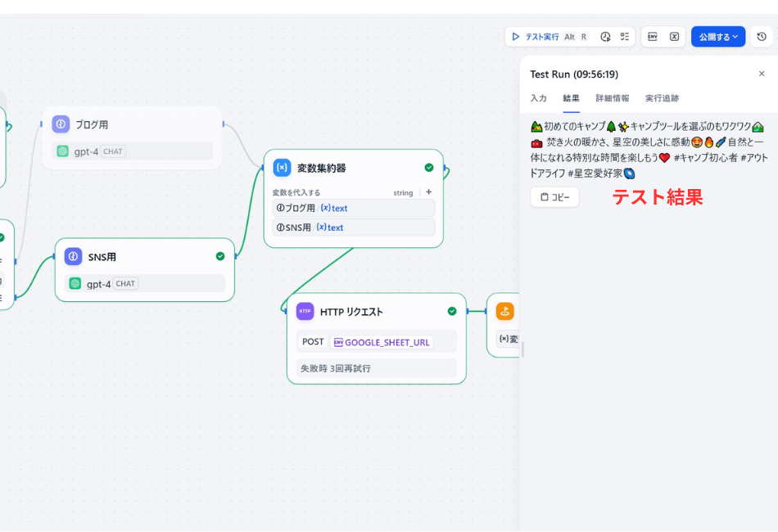
Task: Open environment variables with the ENV icon
Action: point(654,36)
